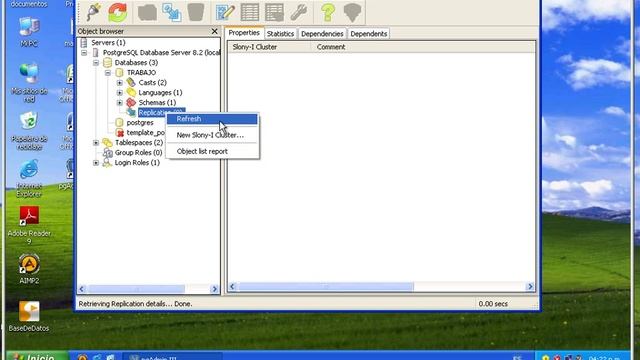Click the Properties pane horizontal scrollbar thumb
The height and width of the screenshot is (360, 640).
point(326,287)
